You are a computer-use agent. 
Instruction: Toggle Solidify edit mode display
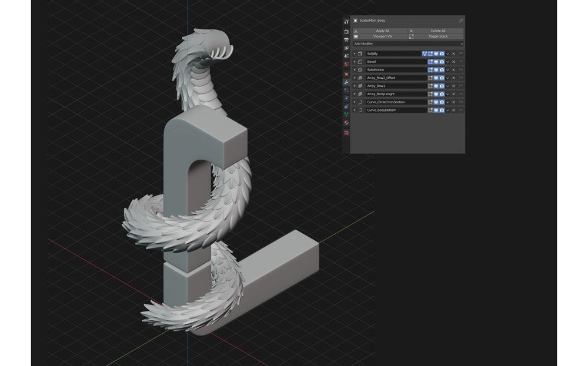[x=431, y=53]
